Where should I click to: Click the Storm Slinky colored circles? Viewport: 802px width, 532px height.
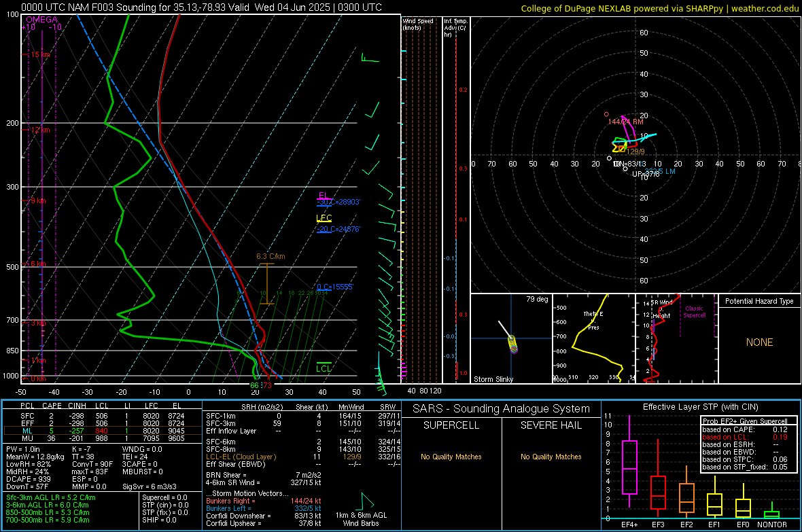[514, 344]
